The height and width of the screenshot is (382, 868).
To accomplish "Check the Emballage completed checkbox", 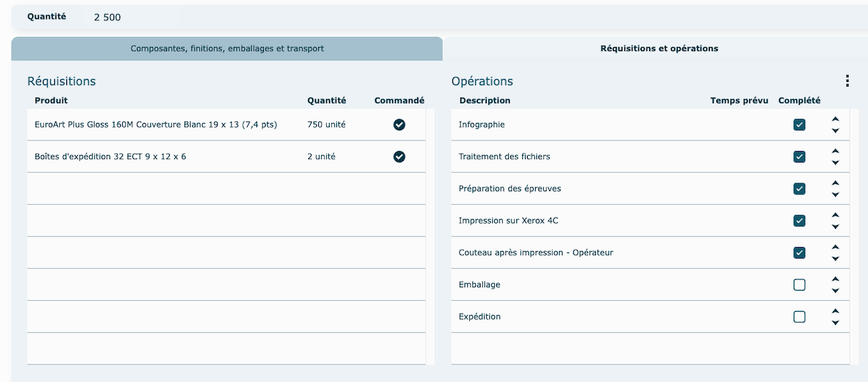I will pos(799,285).
